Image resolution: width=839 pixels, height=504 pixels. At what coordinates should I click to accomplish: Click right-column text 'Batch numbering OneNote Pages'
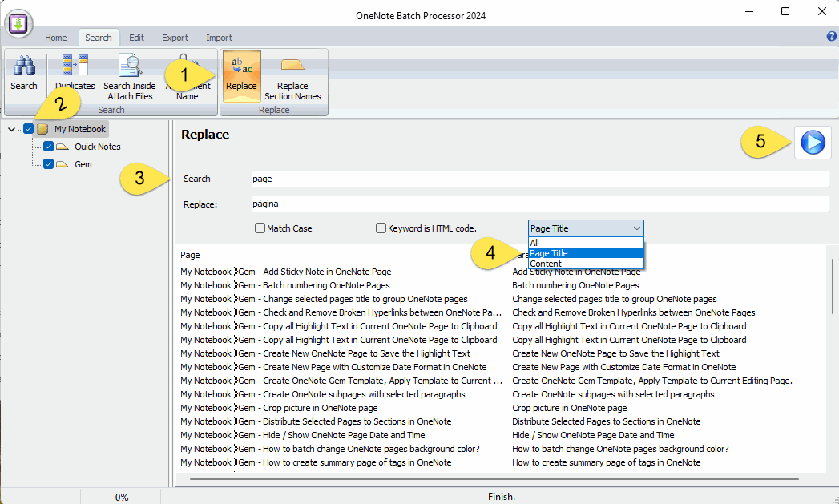[x=575, y=286]
